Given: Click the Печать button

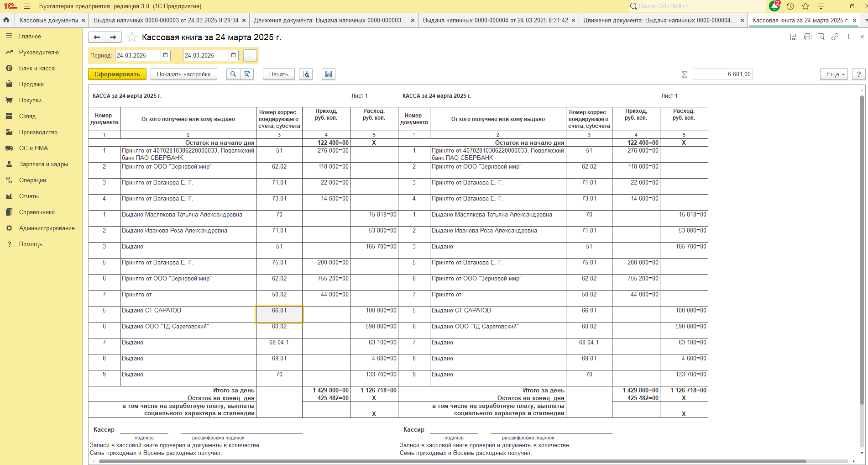Looking at the screenshot, I should pyautogui.click(x=278, y=74).
